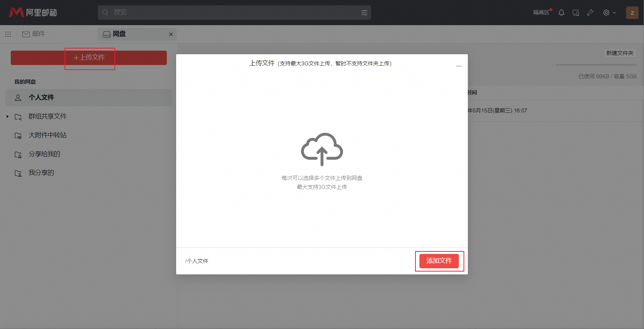644x329 pixels.
Task: Open the settings dropdown chevron
Action: click(x=614, y=13)
